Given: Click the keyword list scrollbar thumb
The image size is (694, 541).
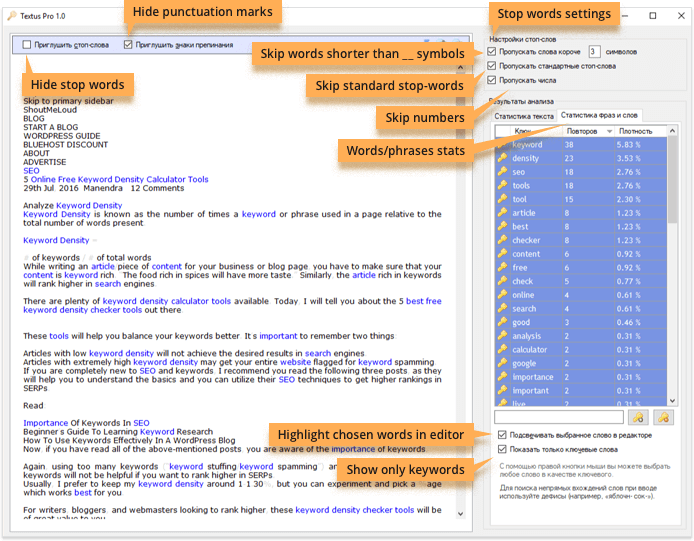Looking at the screenshot, I should point(672,179).
